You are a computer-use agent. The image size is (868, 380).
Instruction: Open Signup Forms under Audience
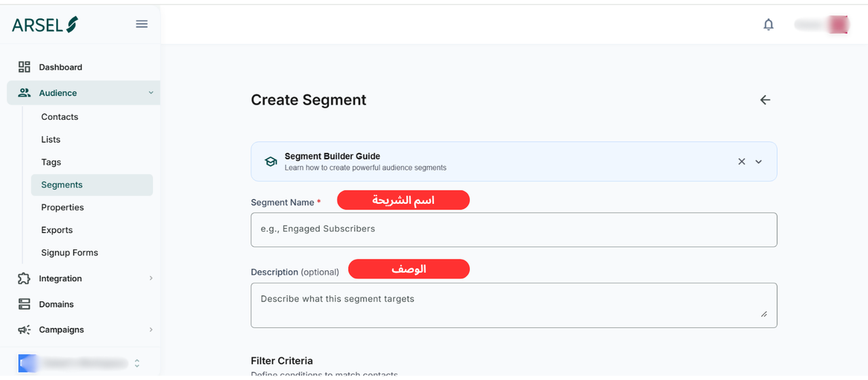pyautogui.click(x=69, y=253)
